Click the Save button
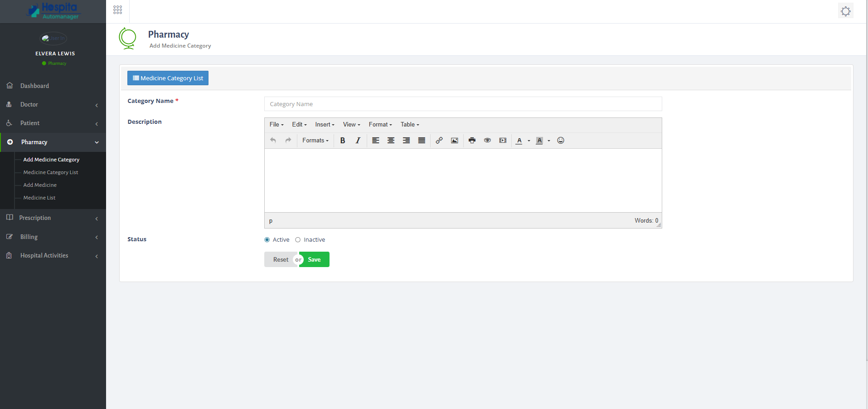Viewport: 868px width, 409px height. coord(314,259)
